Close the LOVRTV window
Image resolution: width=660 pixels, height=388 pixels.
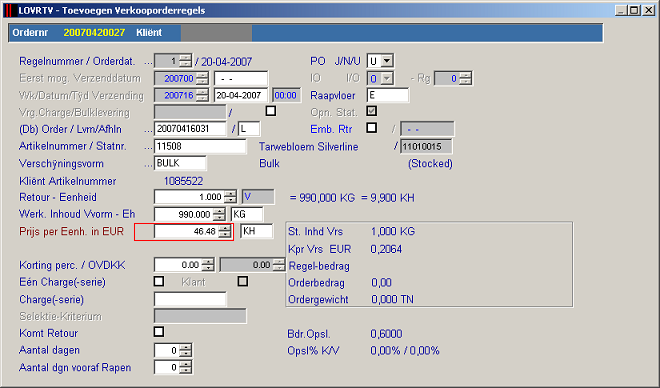click(x=649, y=11)
